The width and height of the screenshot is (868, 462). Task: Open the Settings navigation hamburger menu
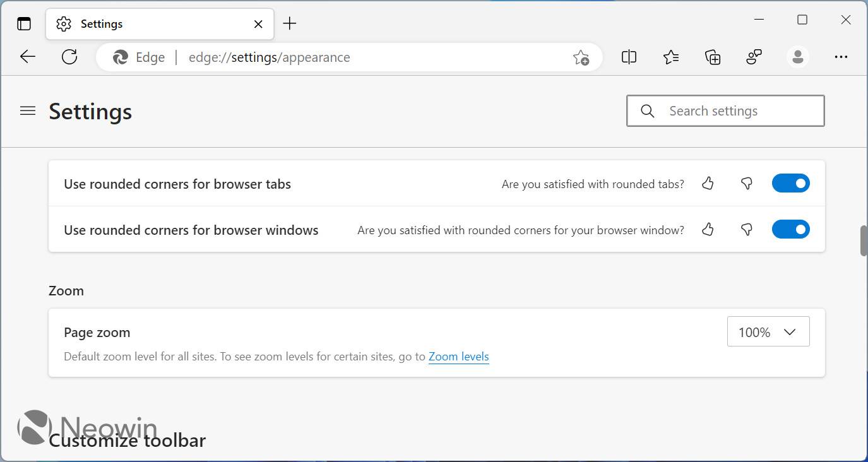[x=28, y=110]
